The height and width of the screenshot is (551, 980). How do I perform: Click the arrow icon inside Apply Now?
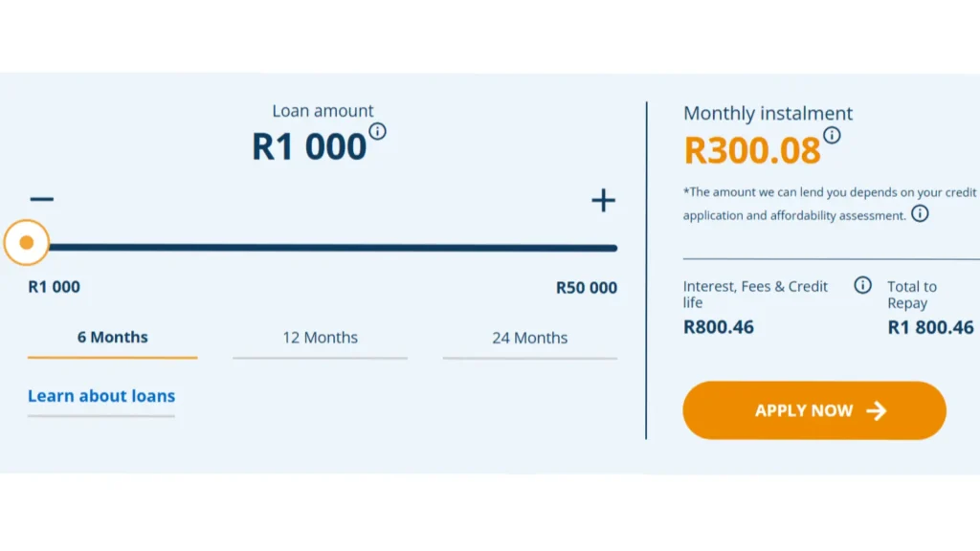[877, 409]
